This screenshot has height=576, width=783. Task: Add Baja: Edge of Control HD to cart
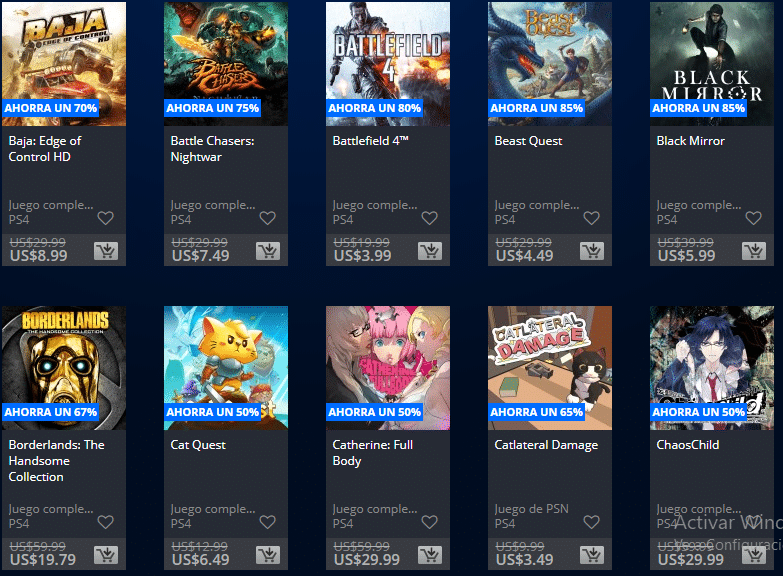pos(106,251)
